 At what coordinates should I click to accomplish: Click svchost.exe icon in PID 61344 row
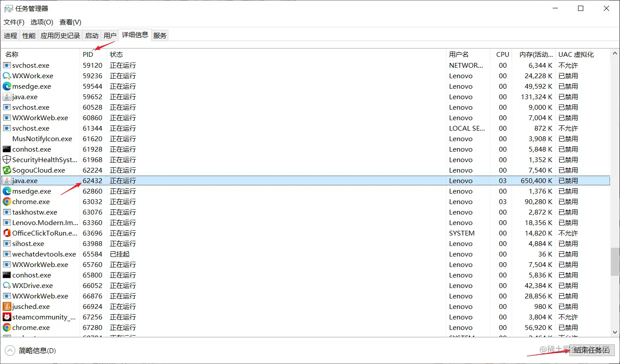(7, 128)
